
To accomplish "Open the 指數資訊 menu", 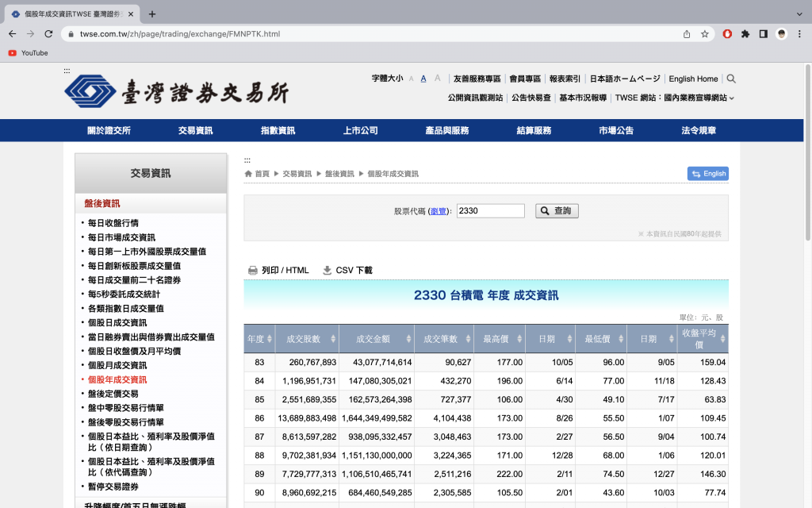I will point(278,131).
